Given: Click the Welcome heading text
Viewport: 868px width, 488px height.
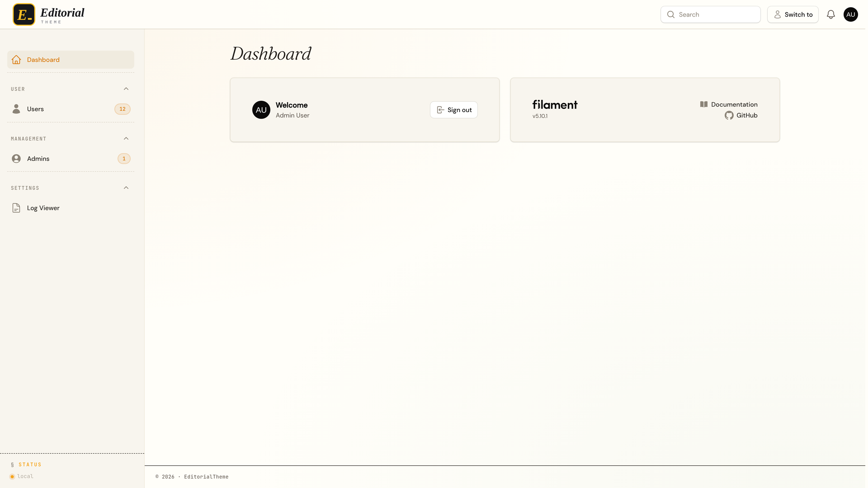Looking at the screenshot, I should [x=292, y=105].
